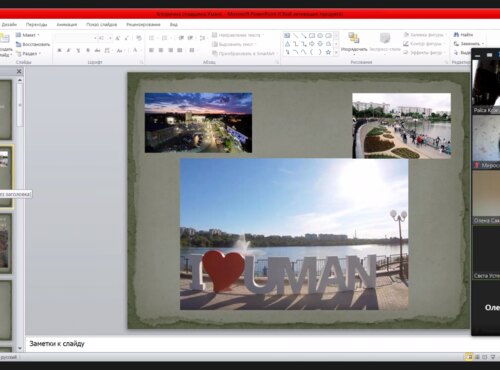Image resolution: width=500 pixels, height=370 pixels.
Task: Open the Section (Раздел) dropdown
Action: 28,54
